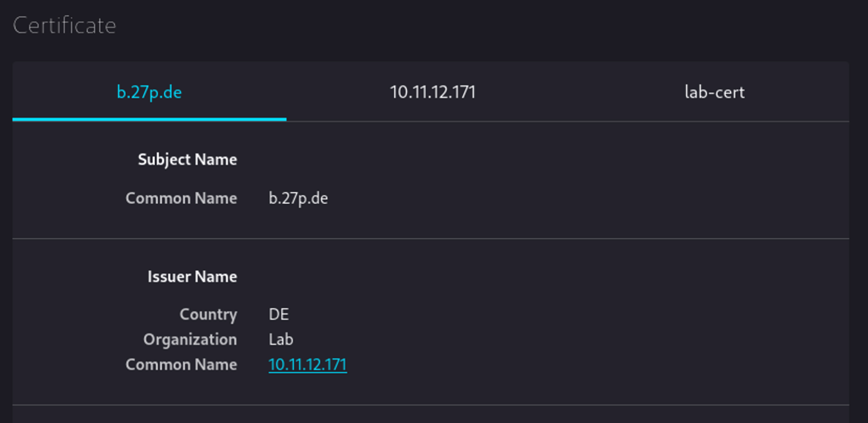Click the gray line under the 10.11.12.171 tab
868x423 pixels.
[432, 121]
